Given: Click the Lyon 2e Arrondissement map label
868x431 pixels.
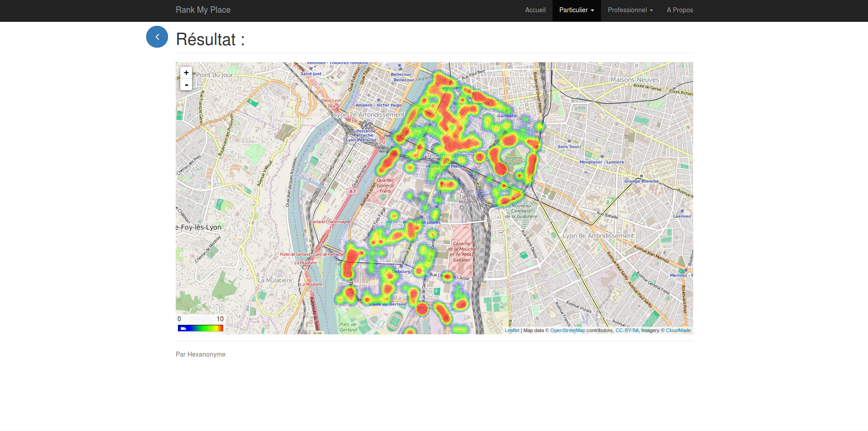Looking at the screenshot, I should (369, 115).
